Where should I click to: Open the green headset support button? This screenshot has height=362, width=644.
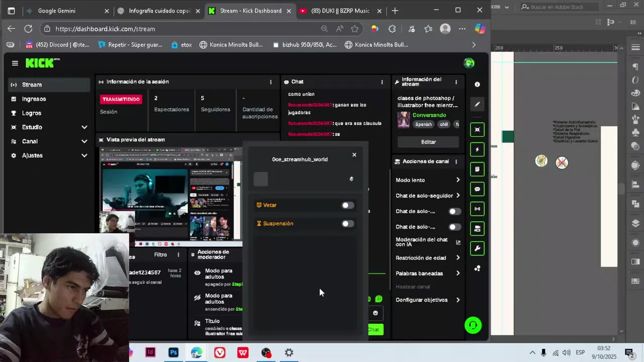(x=473, y=325)
